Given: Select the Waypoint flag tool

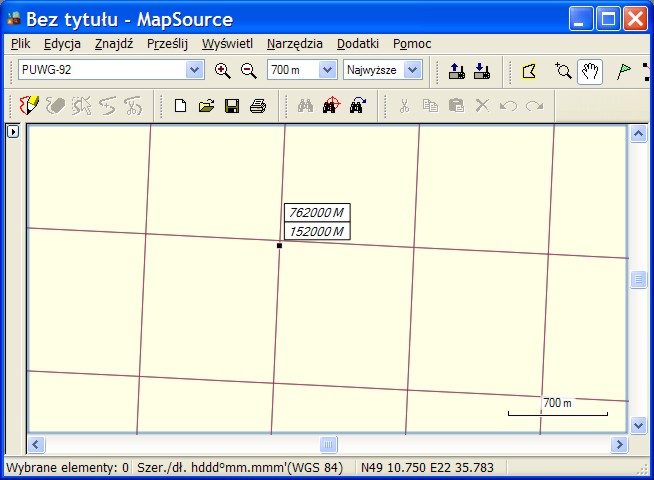Looking at the screenshot, I should [x=624, y=71].
